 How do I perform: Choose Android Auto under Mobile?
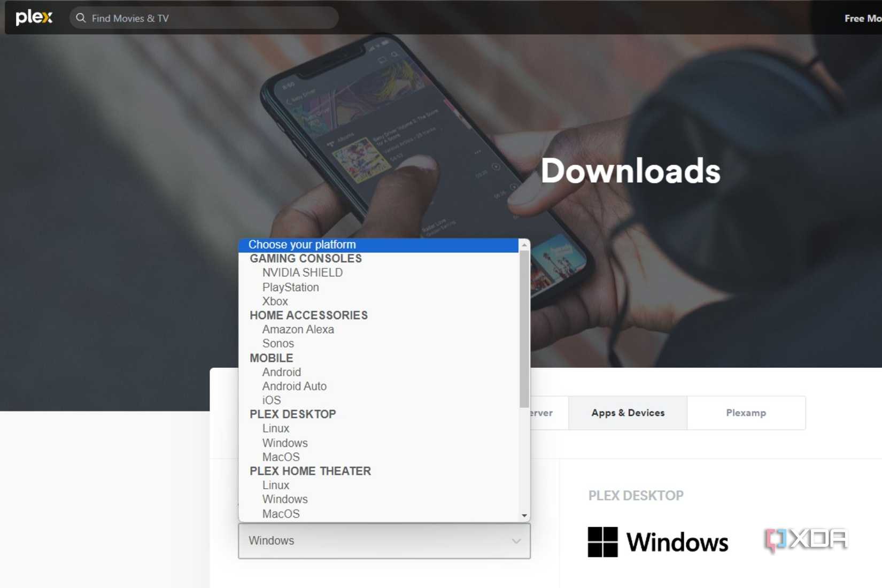pos(294,386)
